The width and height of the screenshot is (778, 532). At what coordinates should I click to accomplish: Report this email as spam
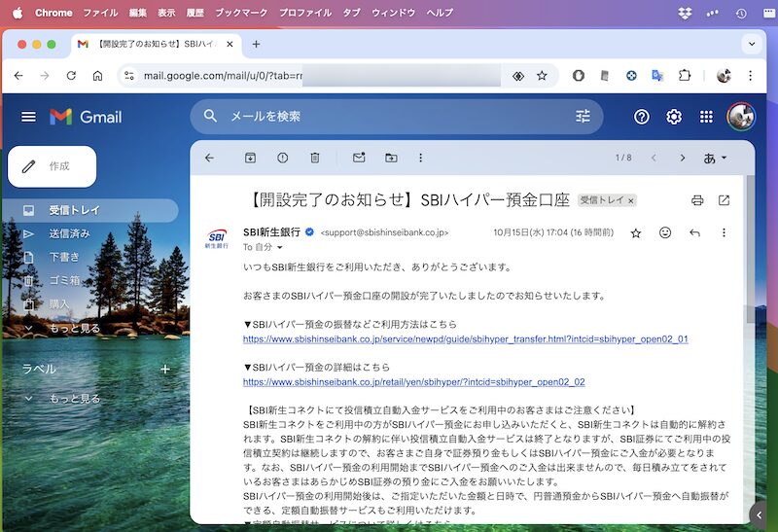tap(282, 158)
